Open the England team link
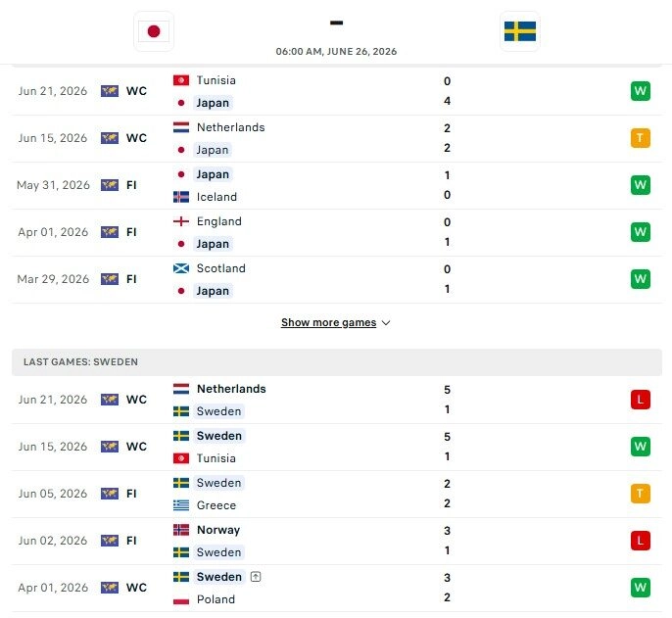 pyautogui.click(x=219, y=221)
